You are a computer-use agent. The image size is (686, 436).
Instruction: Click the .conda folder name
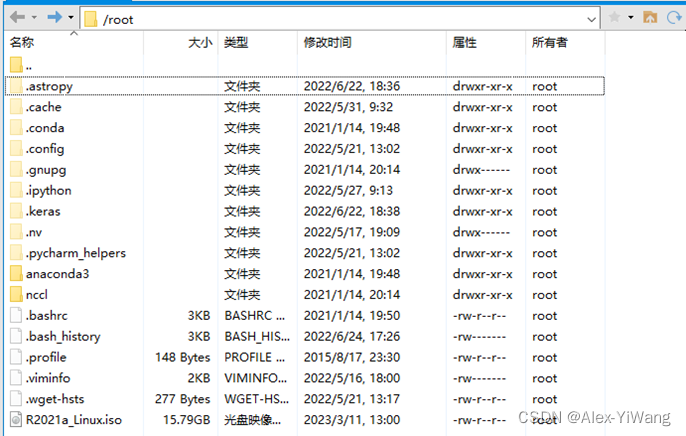click(45, 128)
